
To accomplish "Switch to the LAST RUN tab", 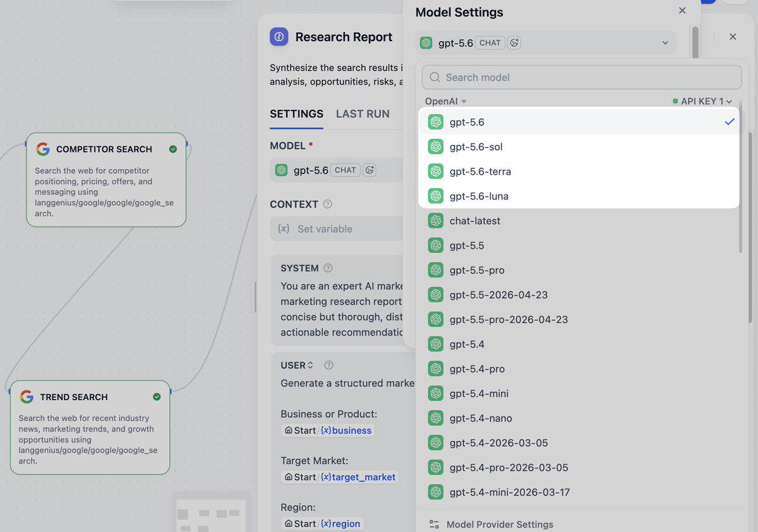I will (x=363, y=114).
